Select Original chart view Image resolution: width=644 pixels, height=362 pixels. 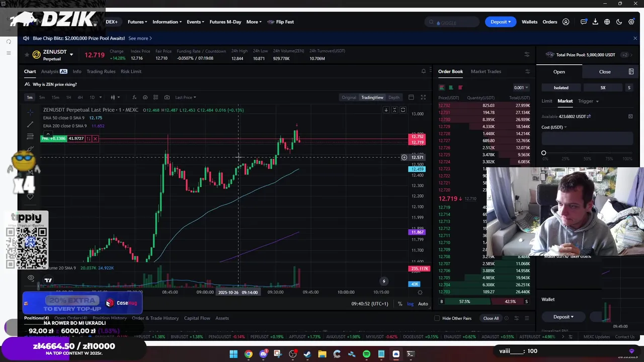pos(349,98)
